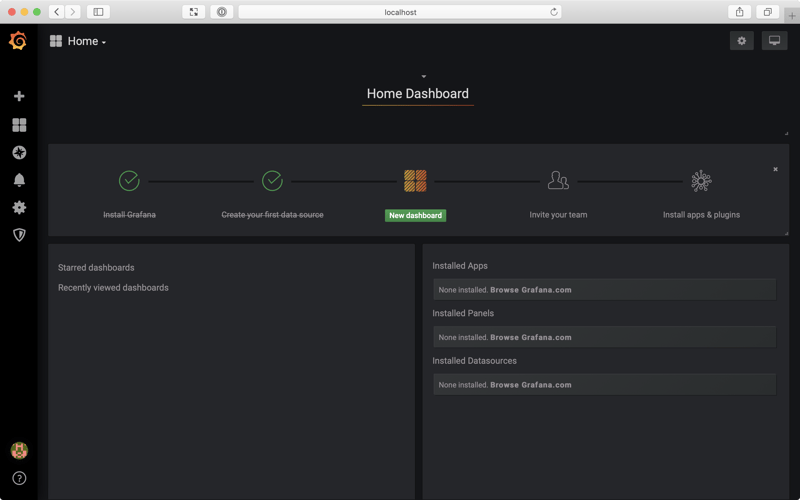Screen dimensions: 800x500
Task: Open the Create plus menu
Action: [x=19, y=96]
